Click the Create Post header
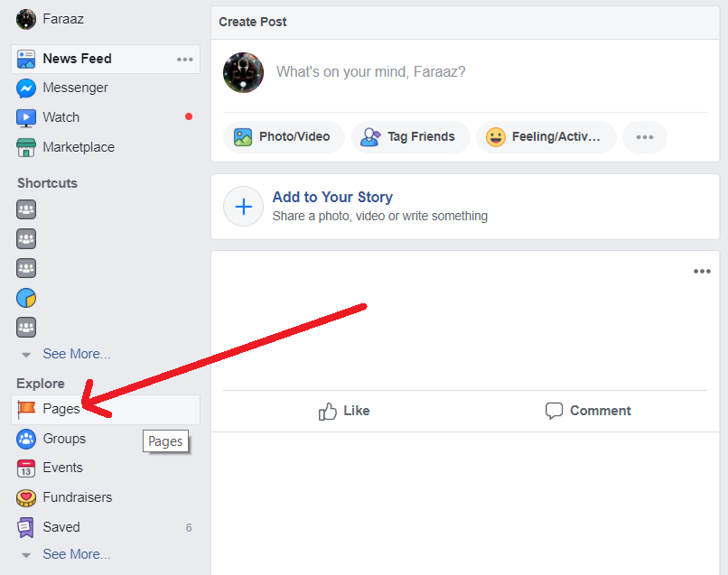Screen dimensions: 728x575 (x=253, y=22)
